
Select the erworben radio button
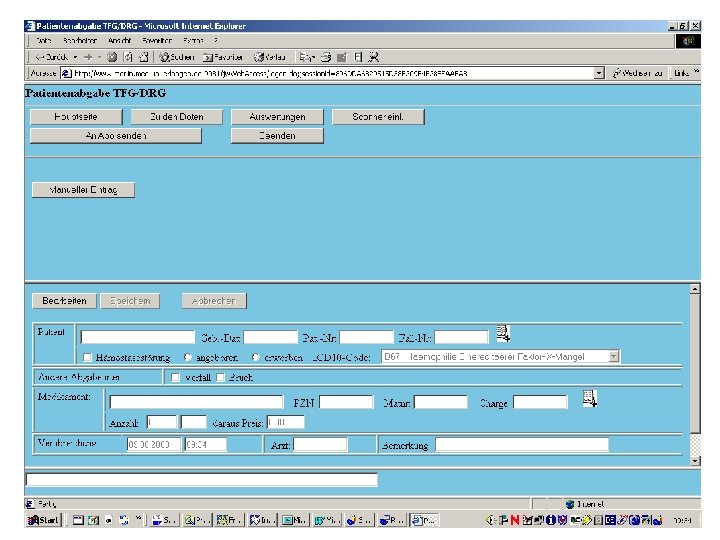[x=256, y=357]
